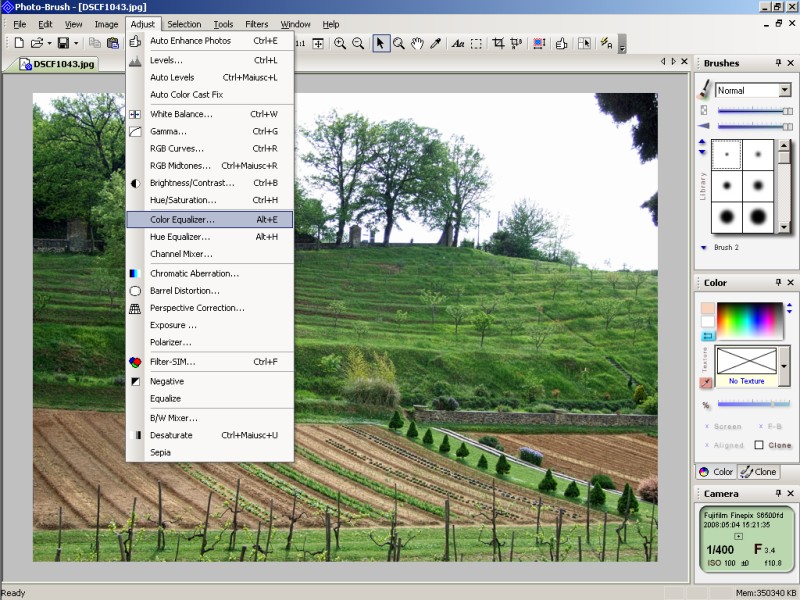Viewport: 800px width, 600px height.
Task: Select the Hand pan tool
Action: 417,43
